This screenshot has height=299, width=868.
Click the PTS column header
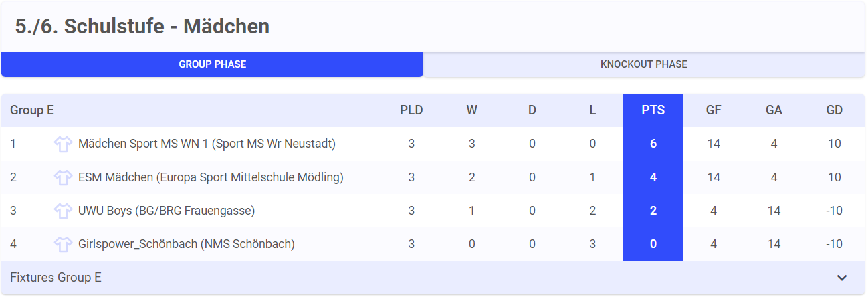653,110
